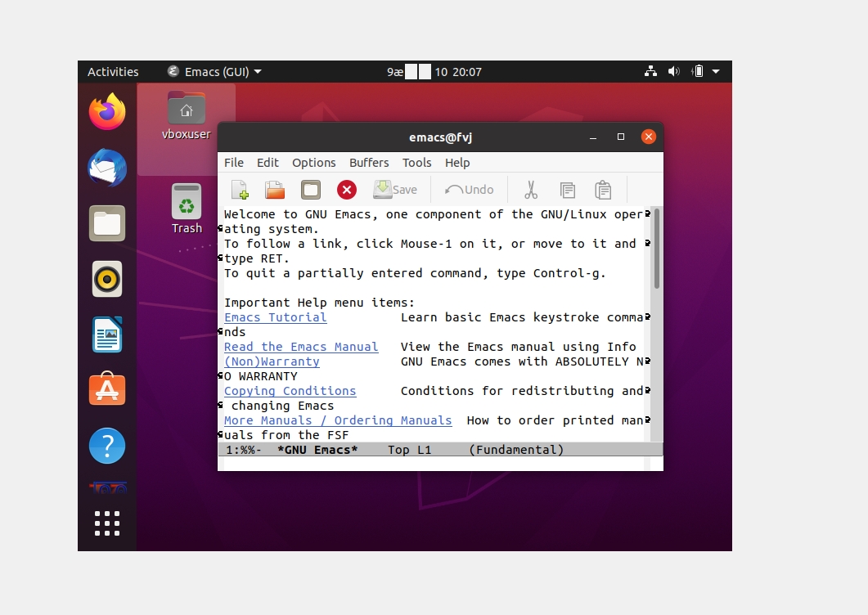Open the Options menu

314,163
